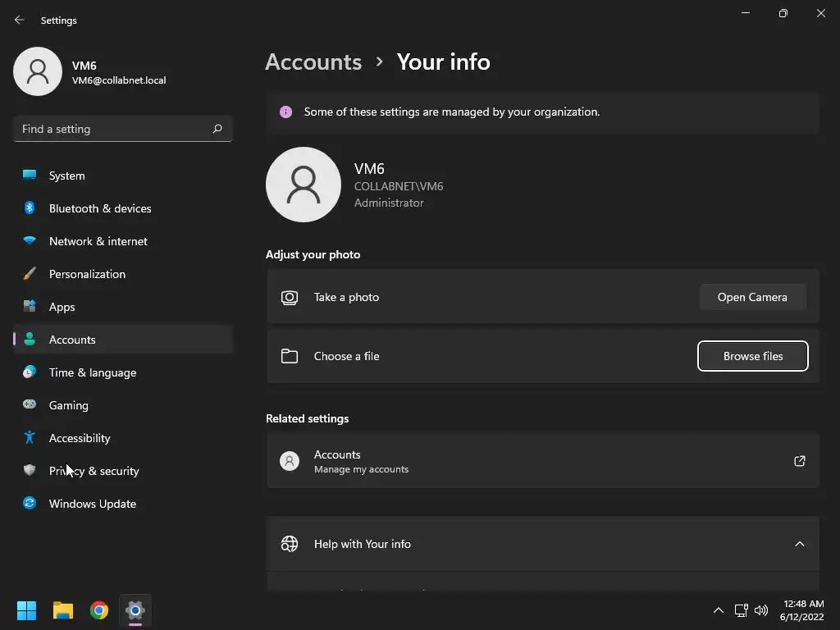Select the Accessibility figure icon
840x630 pixels.
coord(30,438)
